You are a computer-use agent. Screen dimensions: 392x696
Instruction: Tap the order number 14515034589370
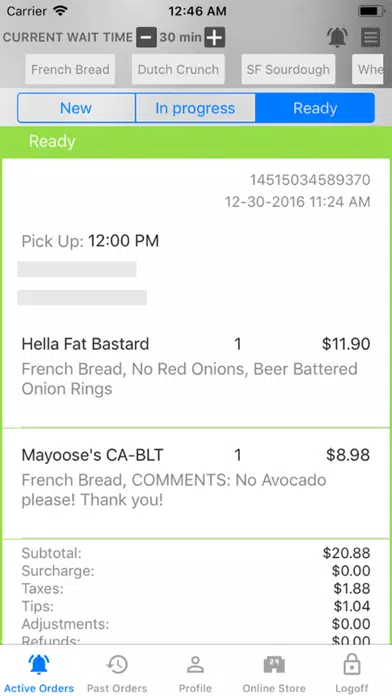pos(310,180)
